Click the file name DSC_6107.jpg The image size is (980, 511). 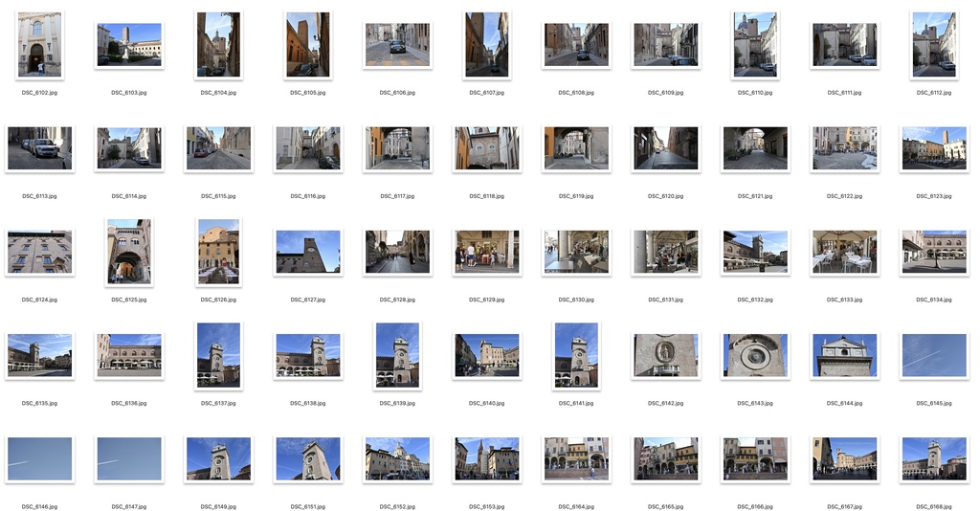point(486,93)
